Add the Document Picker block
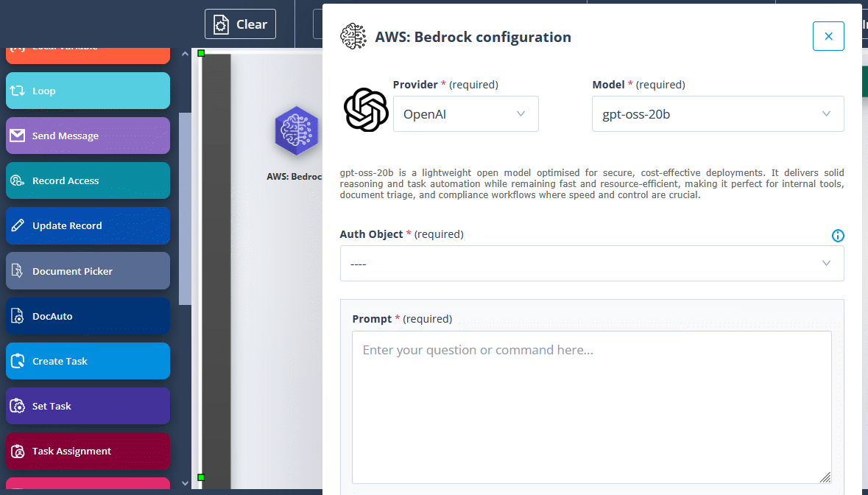 pos(88,271)
